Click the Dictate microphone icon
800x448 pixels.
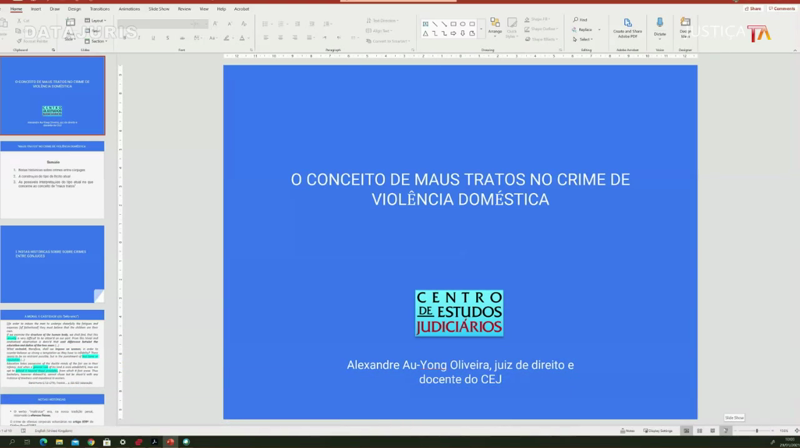point(660,26)
